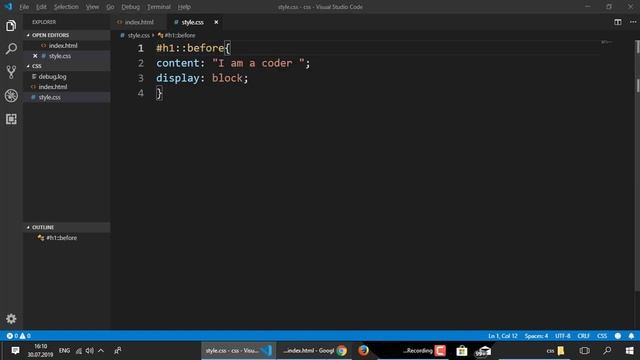Viewport: 640px width, 360px height.
Task: Open the Mail app in taskbar
Action: coord(484,351)
